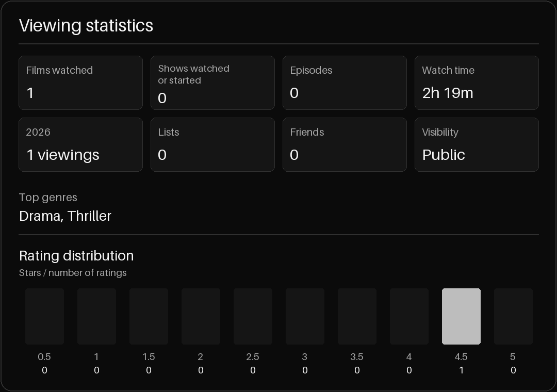Open the Shows watched or started card

click(x=212, y=83)
